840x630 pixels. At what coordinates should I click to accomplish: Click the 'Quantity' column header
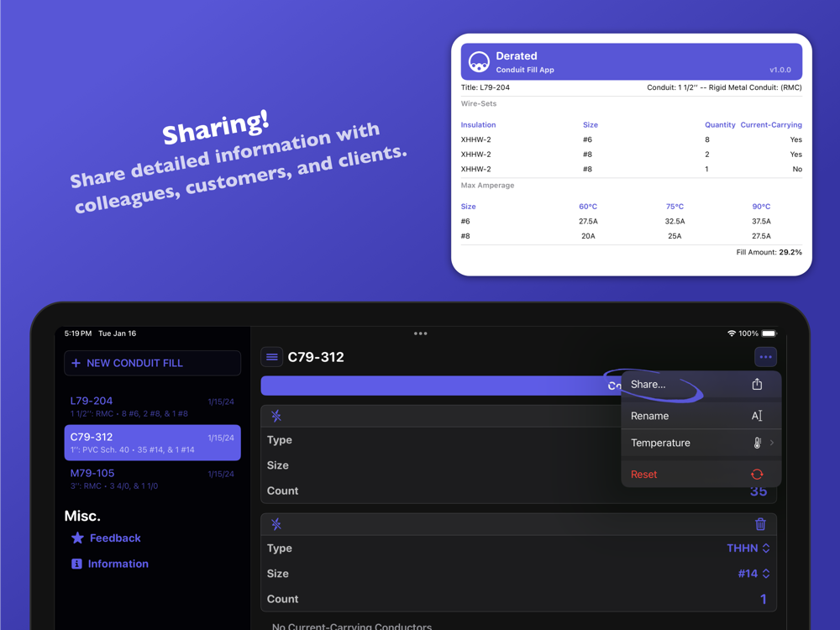[x=720, y=125]
